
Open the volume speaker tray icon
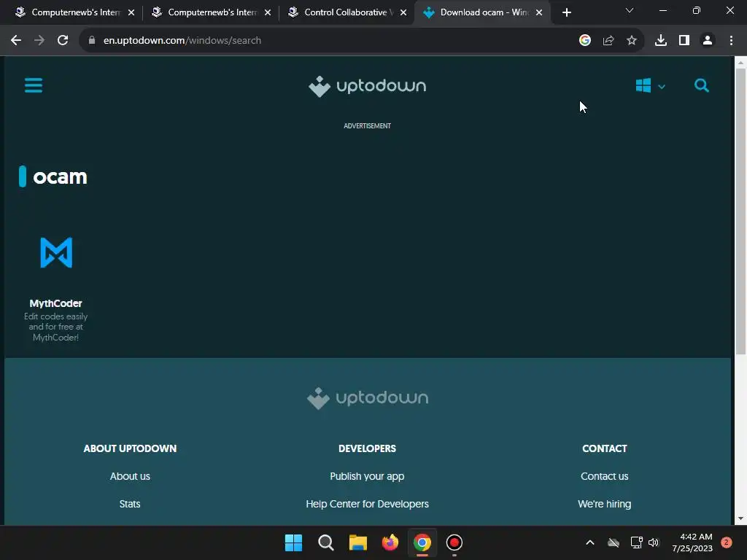click(x=654, y=542)
